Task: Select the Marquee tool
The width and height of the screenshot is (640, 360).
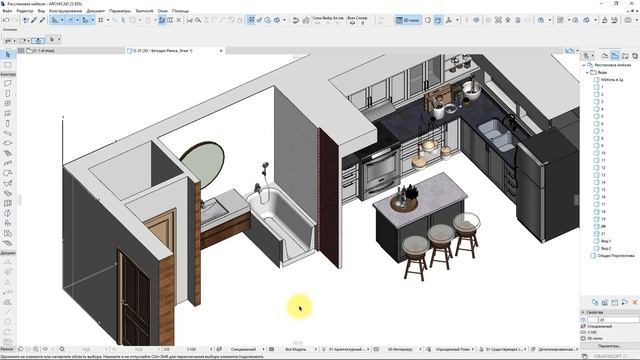Action: tap(8, 65)
